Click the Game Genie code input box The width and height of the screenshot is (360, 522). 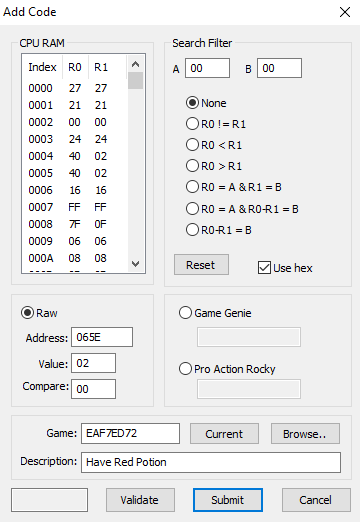[249, 337]
